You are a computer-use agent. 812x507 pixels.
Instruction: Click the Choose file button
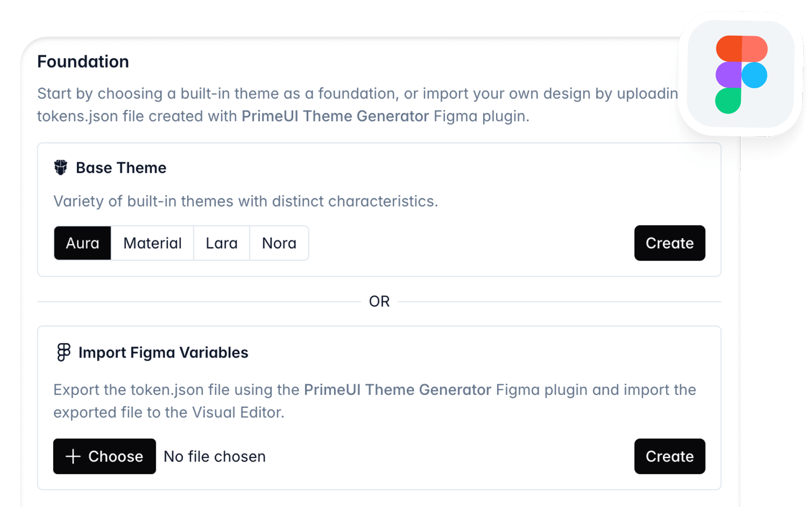[x=104, y=456]
